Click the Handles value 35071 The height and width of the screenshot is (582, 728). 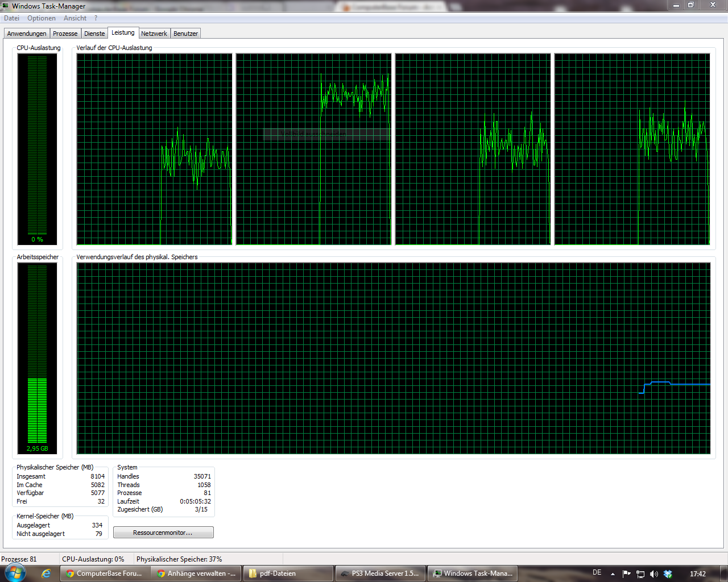point(202,476)
